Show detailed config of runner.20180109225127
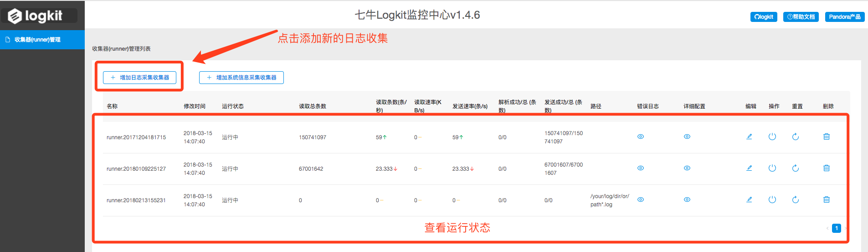Screen dimensions: 868x252 pos(687,168)
